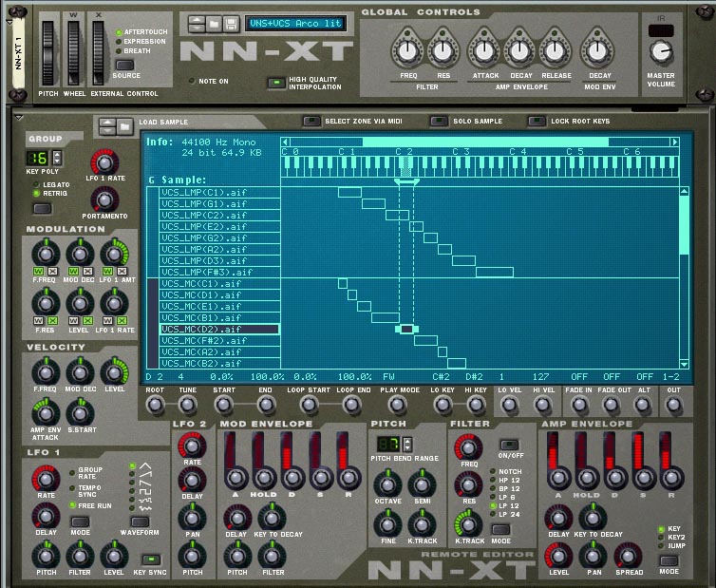716x588 pixels.
Task: Collapse the remote editor panel triangle
Action: (19, 118)
